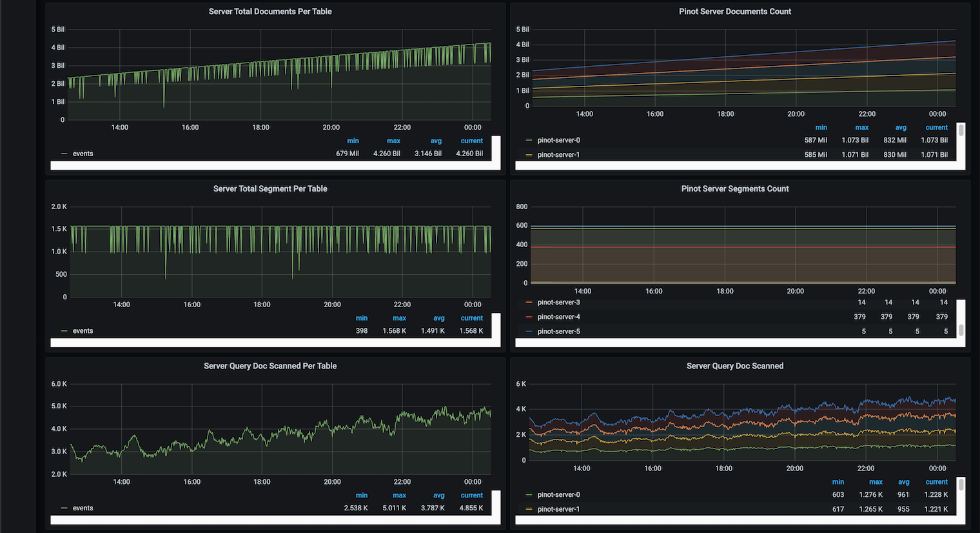Click green events icon in Query Doc Scanned Per Table legend

(64, 508)
